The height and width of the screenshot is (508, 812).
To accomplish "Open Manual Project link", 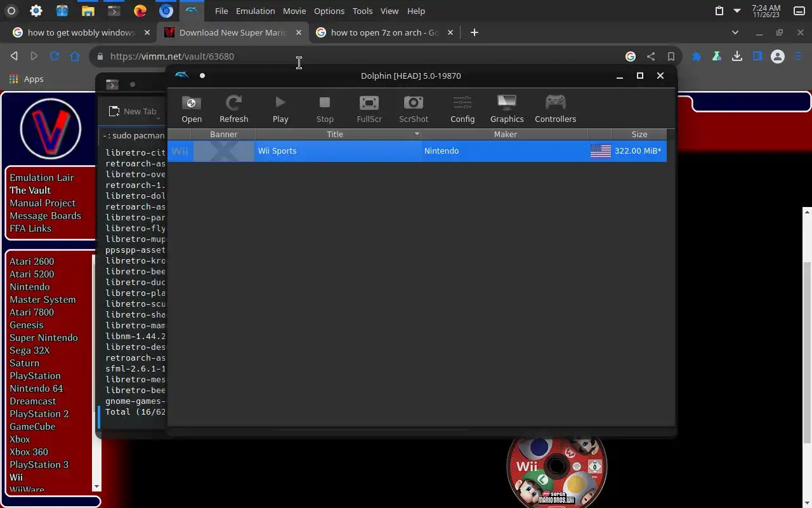I will coord(43,203).
